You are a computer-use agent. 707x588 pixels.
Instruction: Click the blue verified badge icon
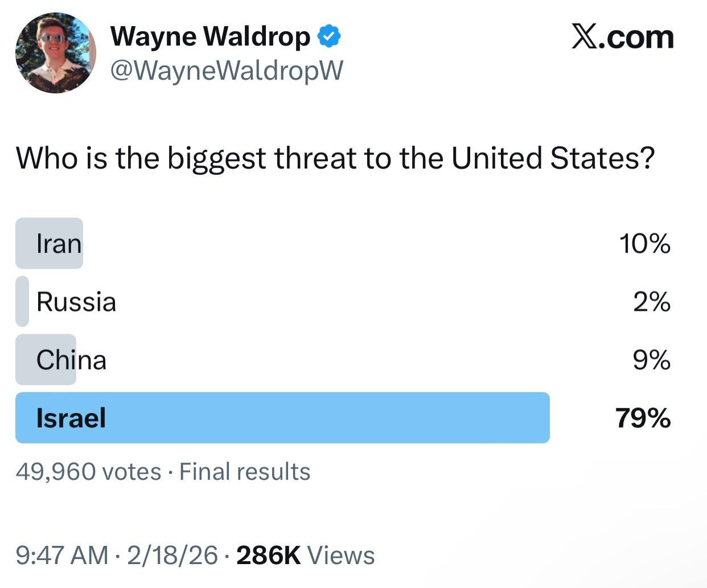330,35
